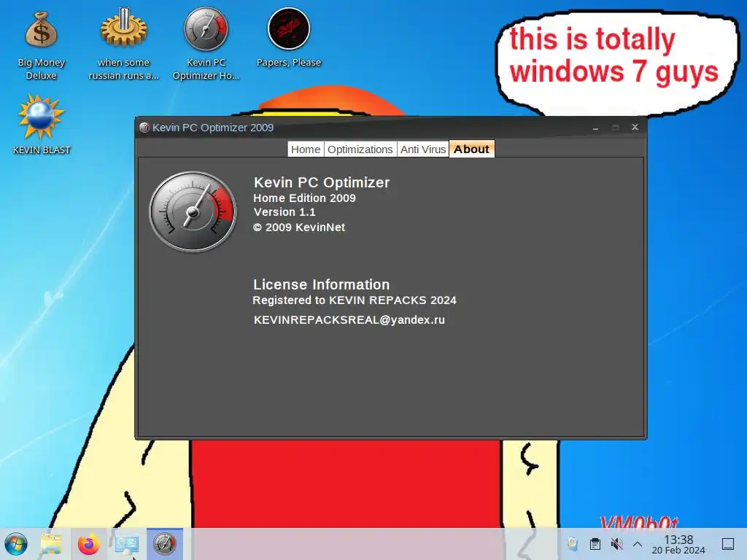This screenshot has height=560, width=747.
Task: Go to the Anti Virus tab
Action: [422, 149]
